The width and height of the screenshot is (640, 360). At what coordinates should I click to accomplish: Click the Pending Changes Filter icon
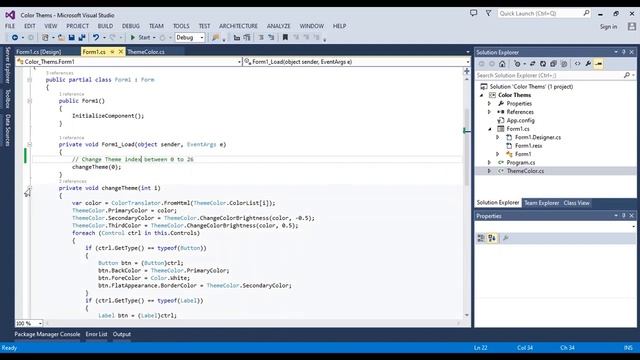(x=518, y=64)
